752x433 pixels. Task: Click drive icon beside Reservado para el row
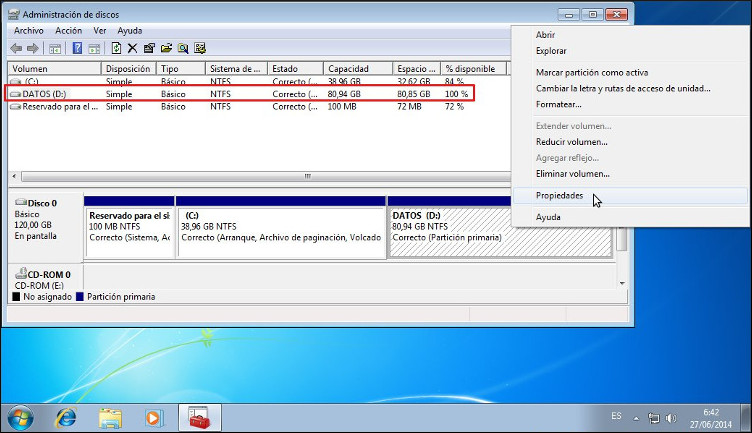point(16,106)
